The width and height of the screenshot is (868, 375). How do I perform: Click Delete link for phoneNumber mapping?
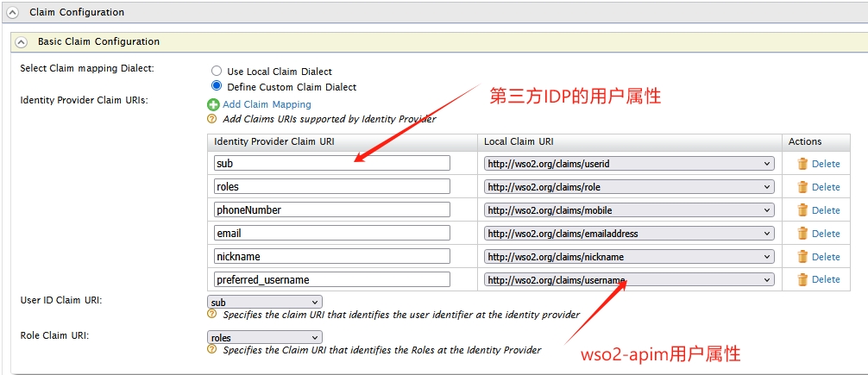click(x=826, y=210)
